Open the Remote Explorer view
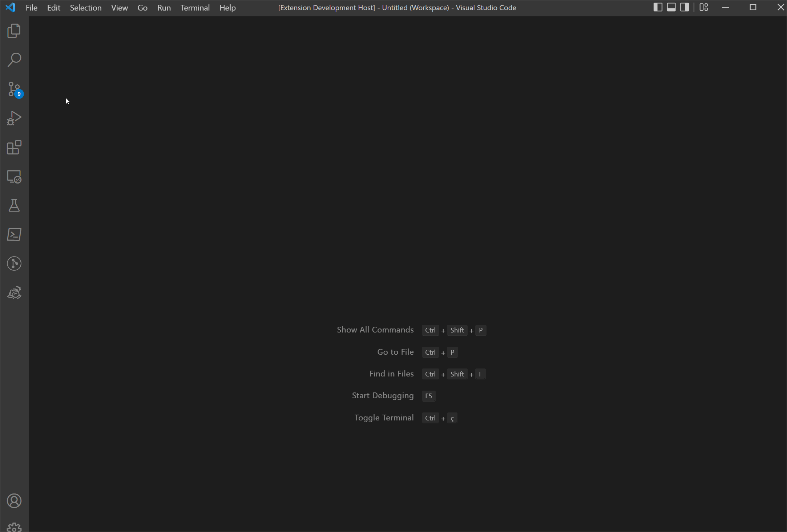Screen dimensions: 787x532 pos(14,177)
